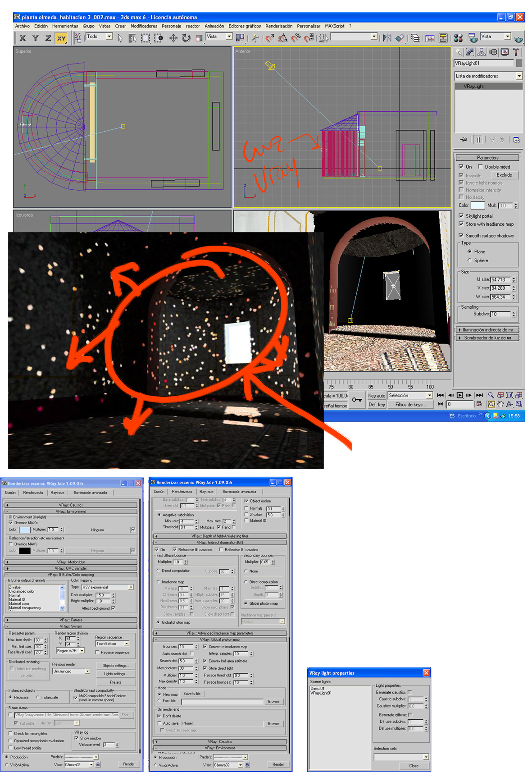Toggle the XY axis constraint button

tap(61, 38)
